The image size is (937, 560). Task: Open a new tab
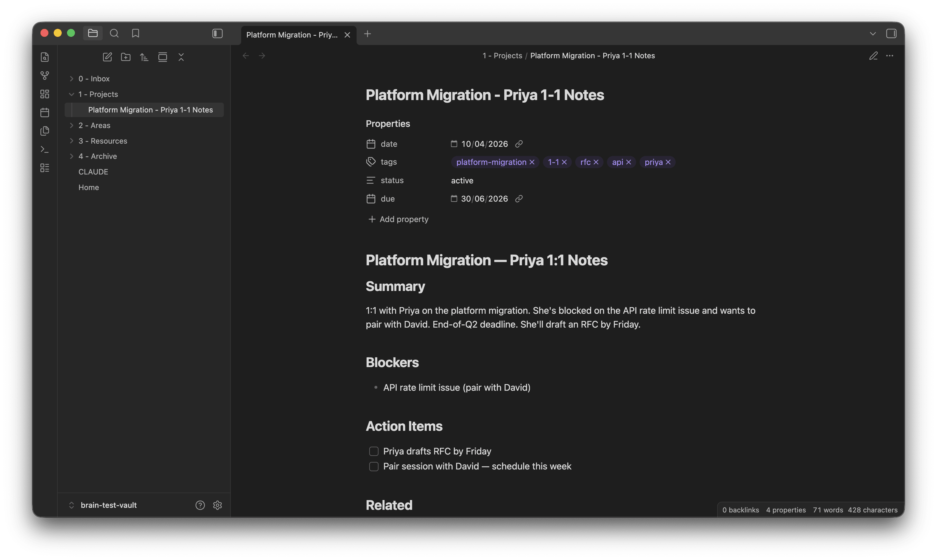tap(367, 34)
